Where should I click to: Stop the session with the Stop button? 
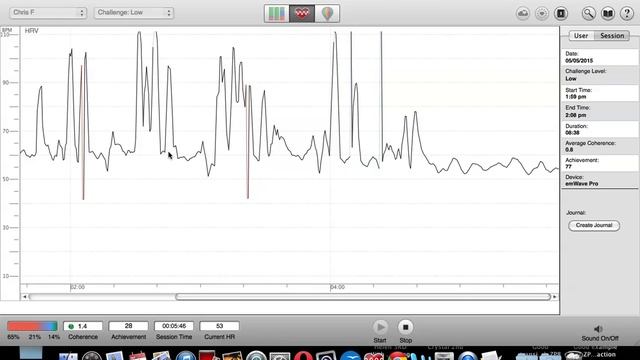(x=405, y=327)
